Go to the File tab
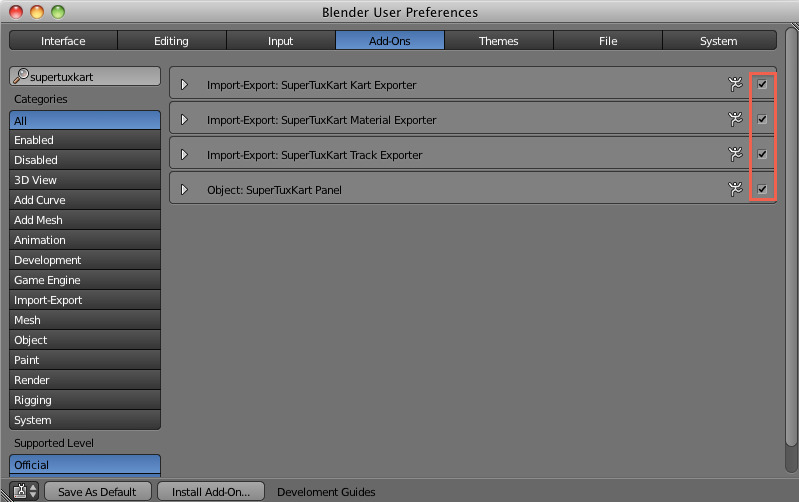The image size is (799, 502). click(x=608, y=40)
